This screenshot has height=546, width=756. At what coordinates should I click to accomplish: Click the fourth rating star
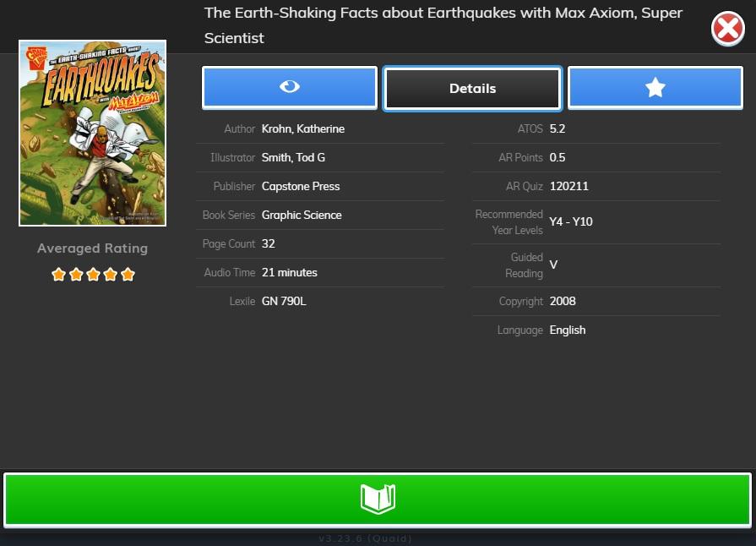(x=111, y=275)
